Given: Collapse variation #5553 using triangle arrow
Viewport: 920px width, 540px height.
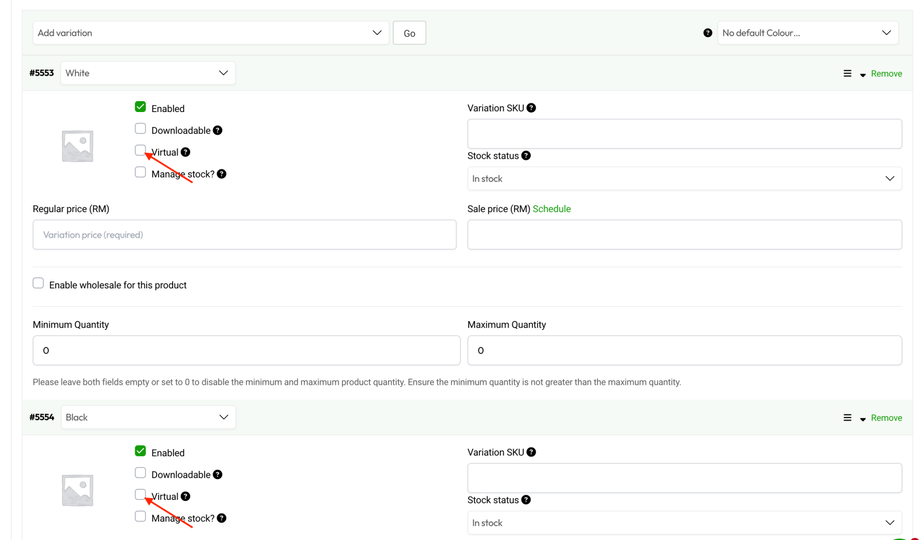Looking at the screenshot, I should point(863,75).
